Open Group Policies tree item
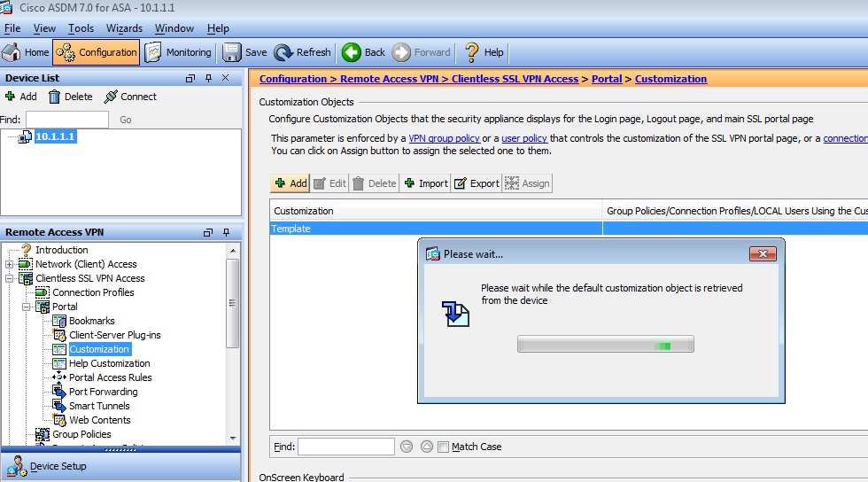 (x=81, y=434)
